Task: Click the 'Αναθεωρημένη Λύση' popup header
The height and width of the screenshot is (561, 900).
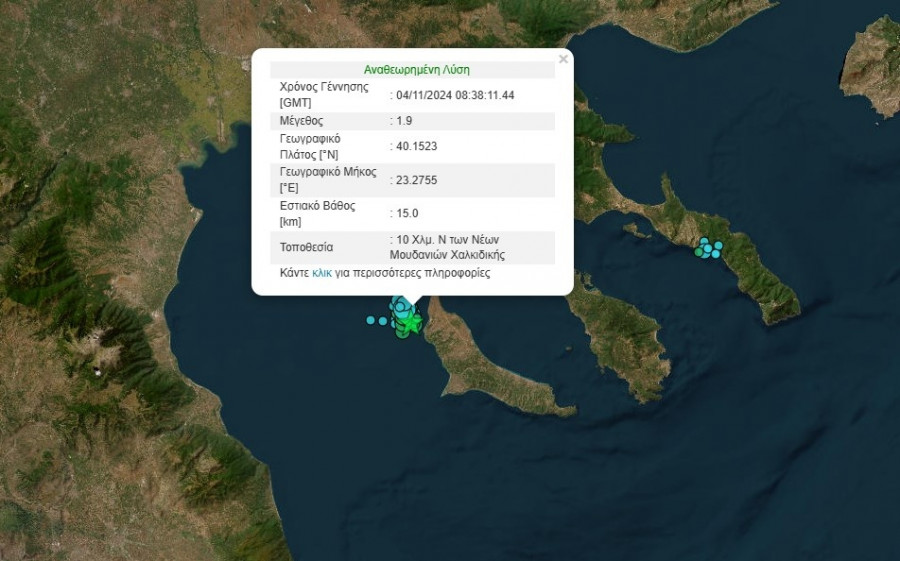Action: [x=416, y=70]
